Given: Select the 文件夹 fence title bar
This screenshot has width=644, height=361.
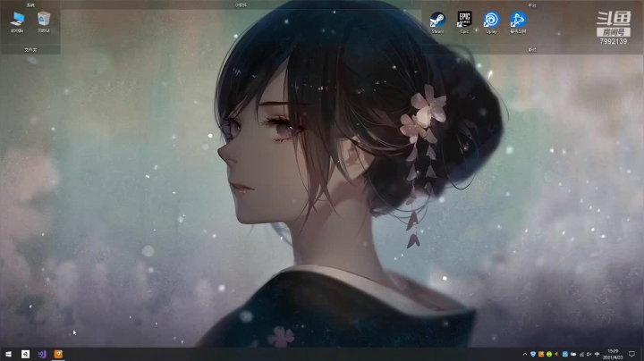Looking at the screenshot, I should (30, 50).
